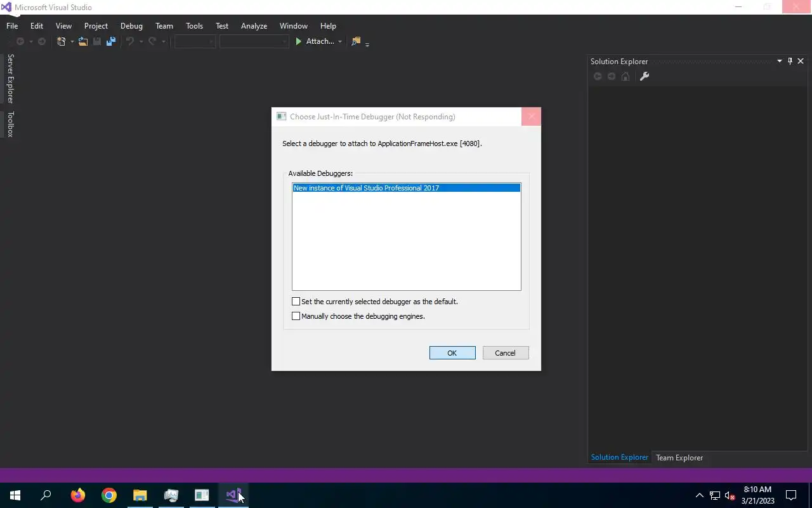
Task: Click Solution Explorer Back arrow icon
Action: coord(598,76)
